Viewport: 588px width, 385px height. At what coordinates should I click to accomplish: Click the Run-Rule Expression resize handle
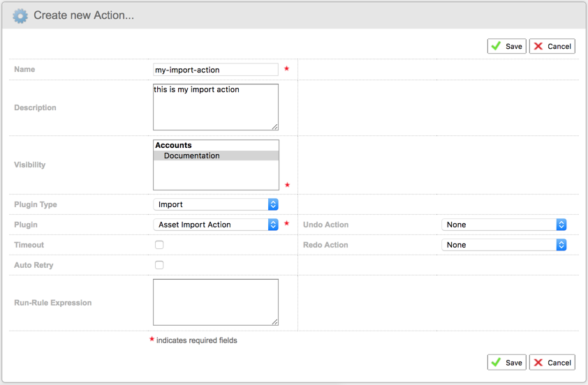275,322
